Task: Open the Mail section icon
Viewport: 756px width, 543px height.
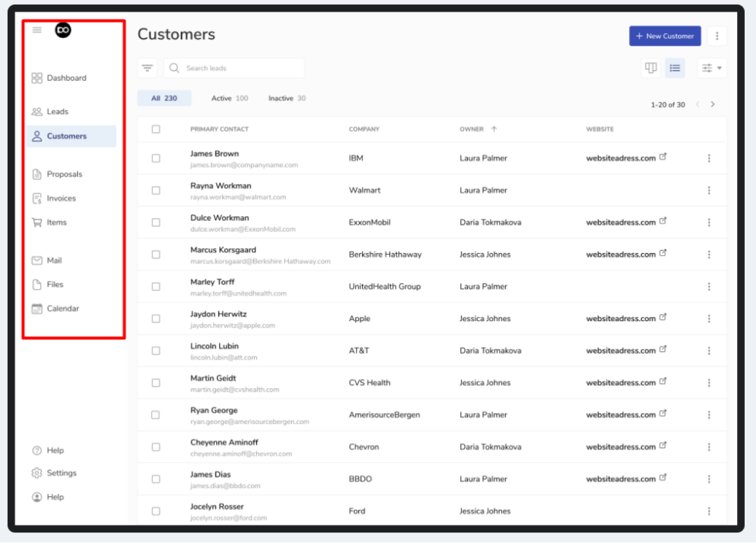Action: point(37,260)
